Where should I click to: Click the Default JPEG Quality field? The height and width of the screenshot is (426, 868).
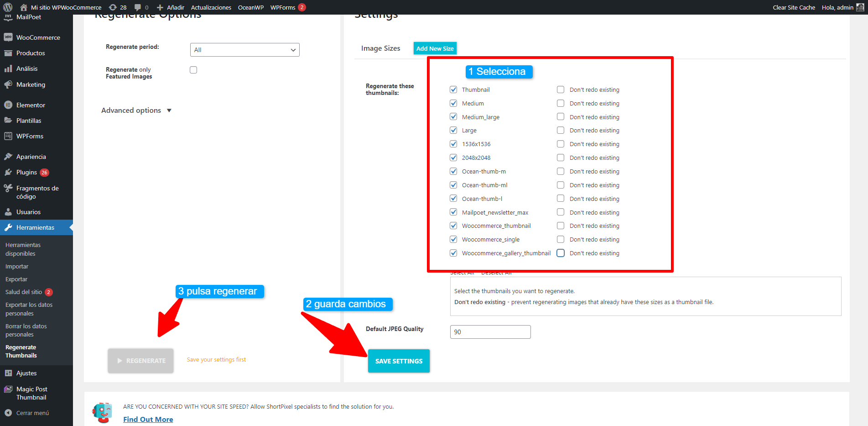click(x=490, y=332)
